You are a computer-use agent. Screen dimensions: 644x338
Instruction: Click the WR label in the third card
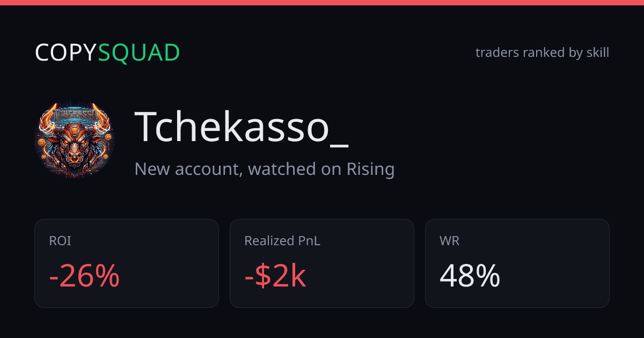tap(449, 241)
